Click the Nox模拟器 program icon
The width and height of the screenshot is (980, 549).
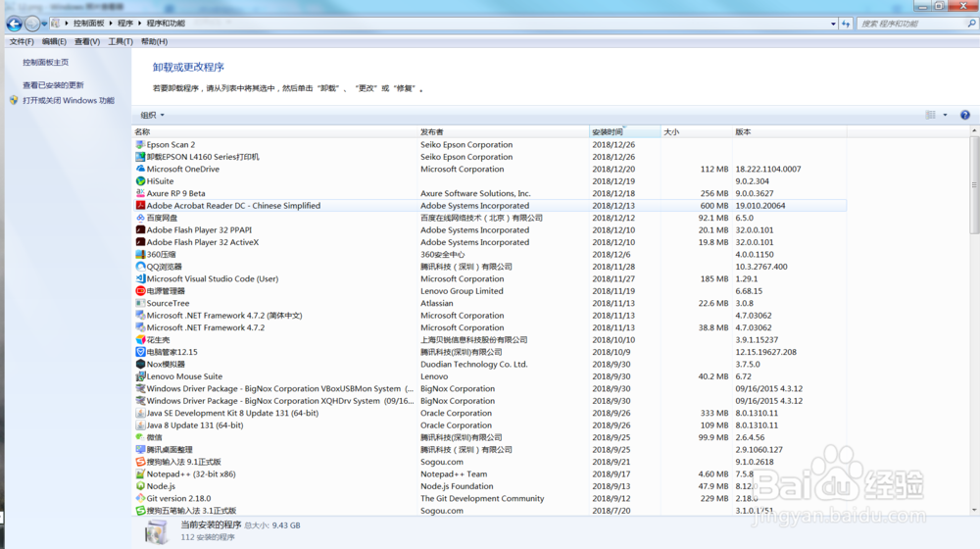[x=140, y=364]
